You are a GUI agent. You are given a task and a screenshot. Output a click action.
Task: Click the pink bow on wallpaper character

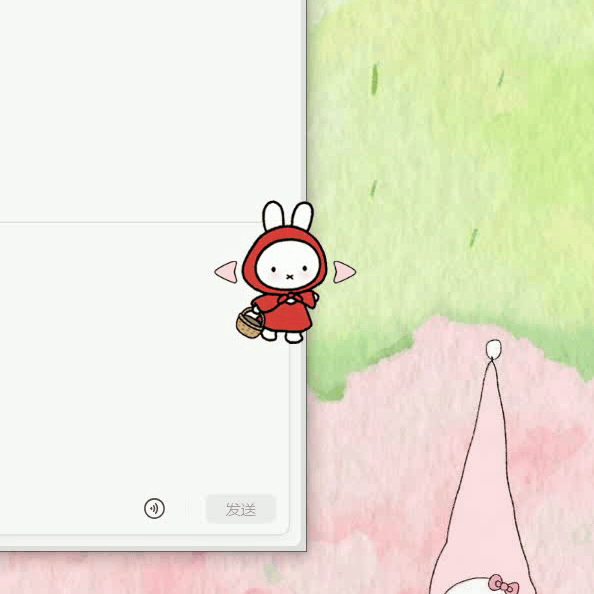[x=503, y=584]
